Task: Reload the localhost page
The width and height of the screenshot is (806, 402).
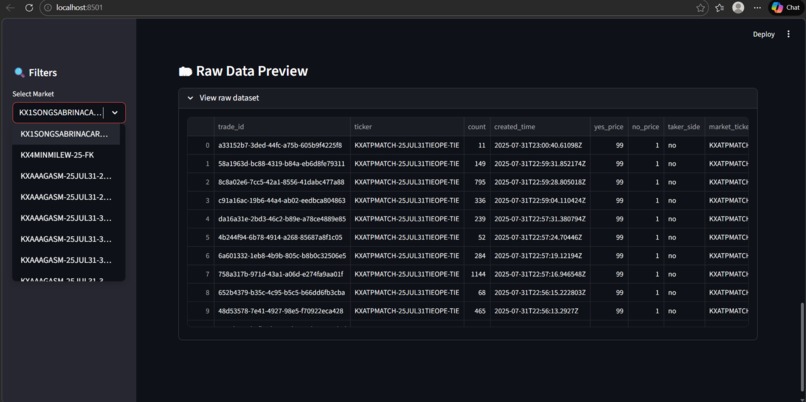Action: click(x=29, y=8)
